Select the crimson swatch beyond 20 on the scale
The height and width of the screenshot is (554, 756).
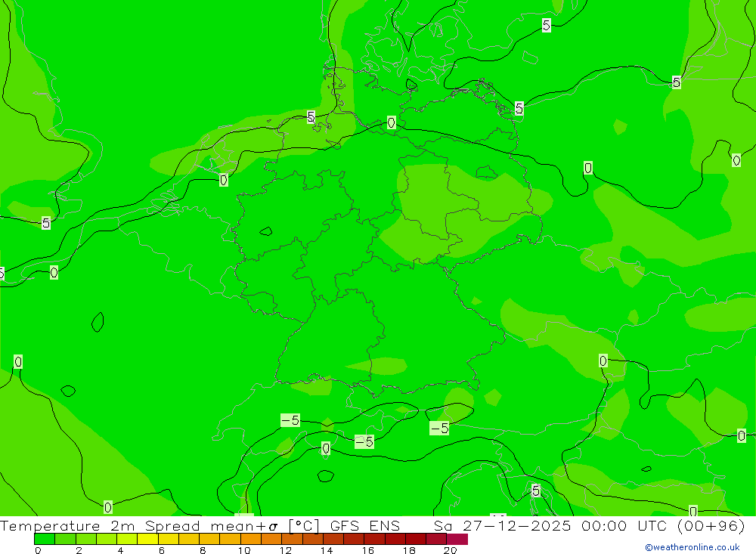coord(457,539)
